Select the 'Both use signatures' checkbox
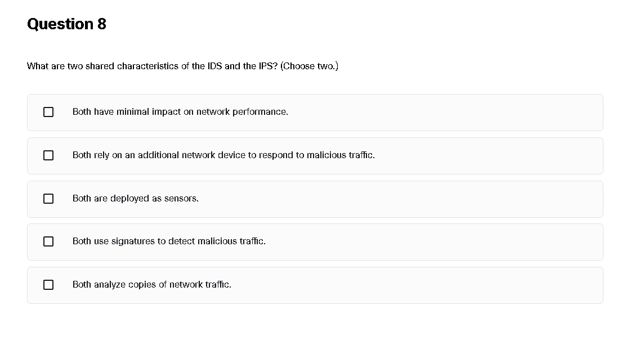The height and width of the screenshot is (345, 644). [48, 241]
